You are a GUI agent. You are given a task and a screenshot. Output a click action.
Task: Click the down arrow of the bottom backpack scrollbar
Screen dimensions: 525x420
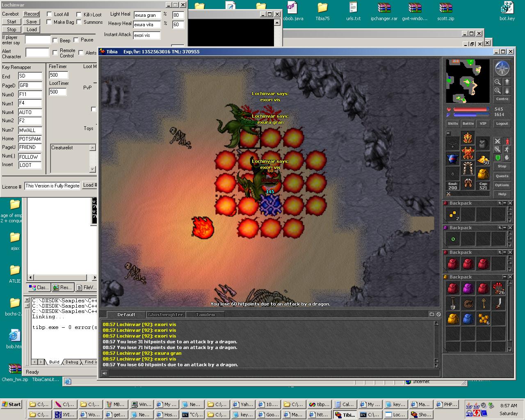point(510,350)
